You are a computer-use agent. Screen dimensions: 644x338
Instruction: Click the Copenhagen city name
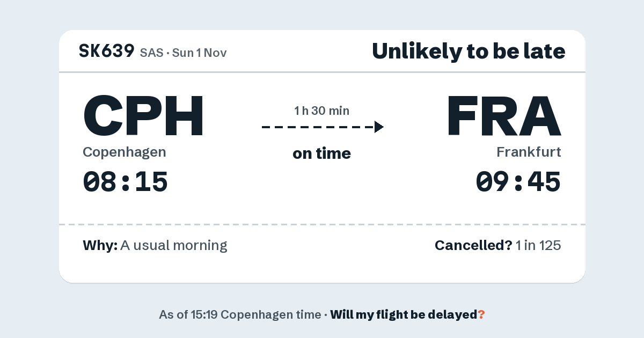pyautogui.click(x=125, y=152)
